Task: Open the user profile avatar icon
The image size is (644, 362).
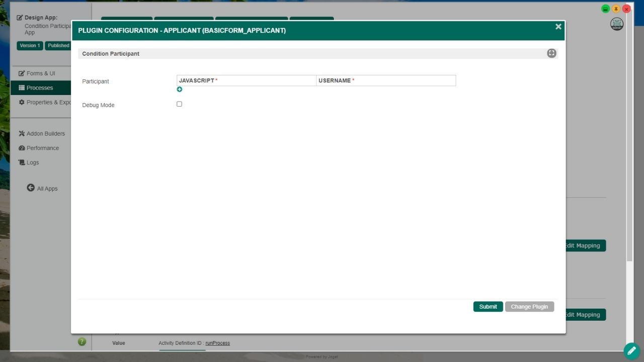Action: tap(616, 24)
